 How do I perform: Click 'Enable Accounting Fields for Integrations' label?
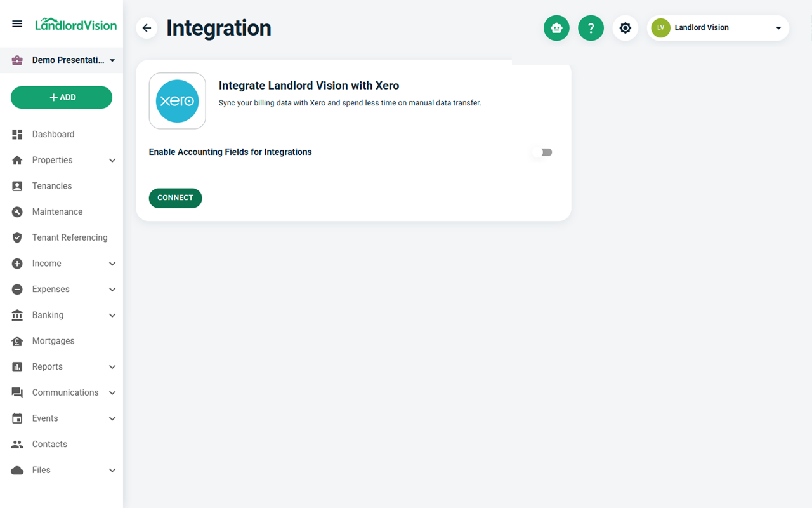pos(230,152)
